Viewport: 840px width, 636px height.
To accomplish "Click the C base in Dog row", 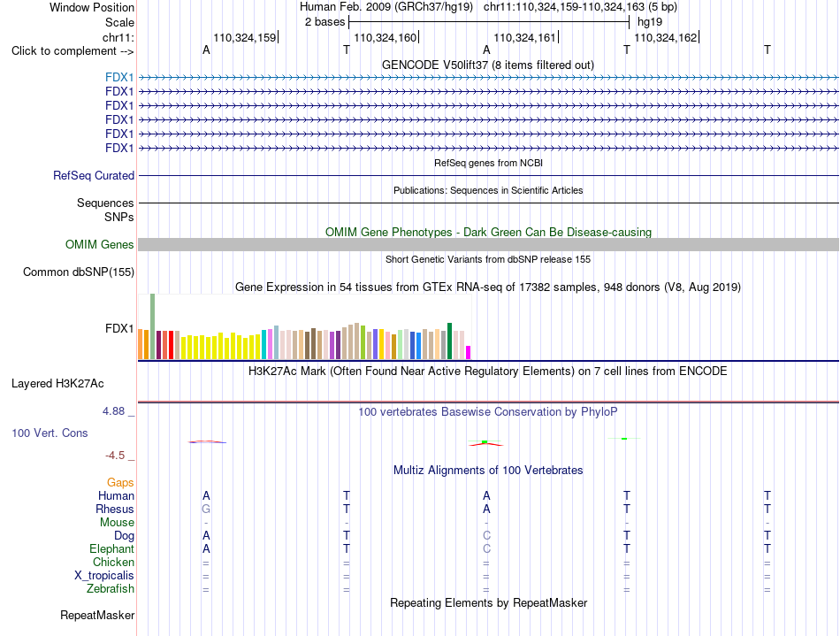I will pyautogui.click(x=486, y=536).
